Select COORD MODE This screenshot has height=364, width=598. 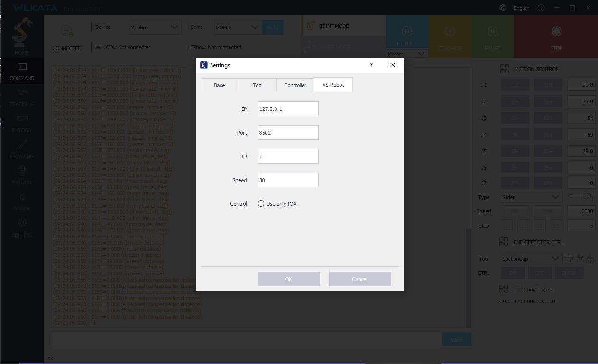pyautogui.click(x=343, y=47)
